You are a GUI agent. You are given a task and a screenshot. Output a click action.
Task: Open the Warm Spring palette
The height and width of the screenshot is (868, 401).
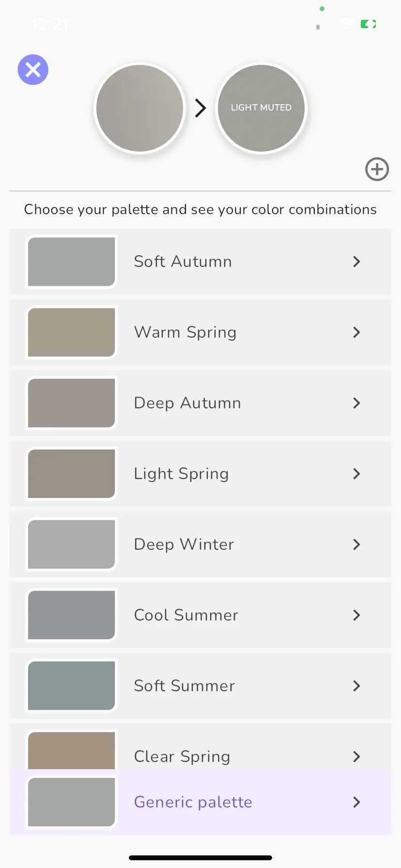(200, 332)
